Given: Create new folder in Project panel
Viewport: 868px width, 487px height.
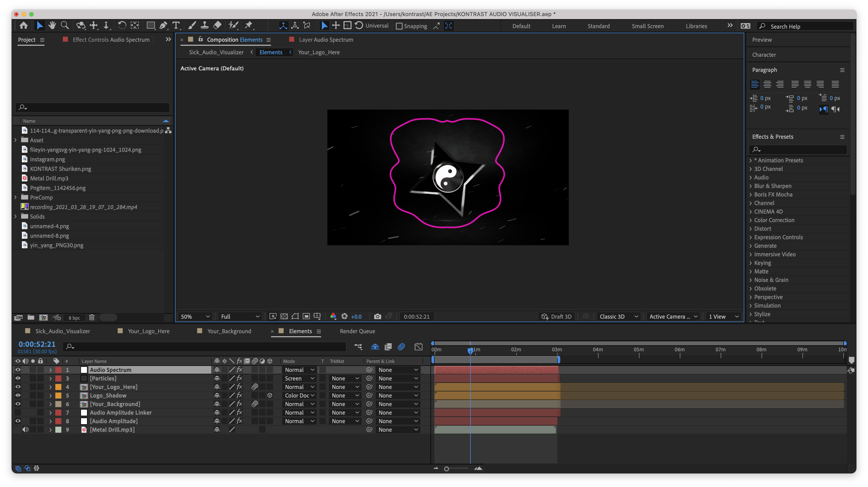Looking at the screenshot, I should coord(31,317).
